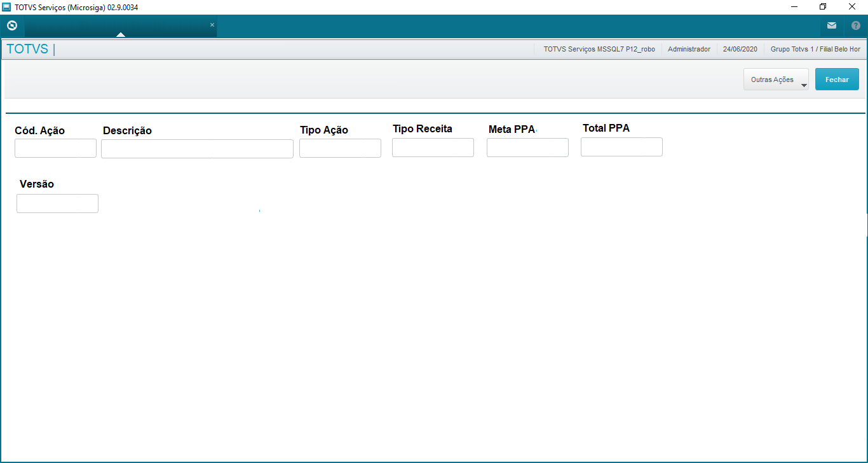
Task: Click the Descrição input field
Action: (x=197, y=149)
